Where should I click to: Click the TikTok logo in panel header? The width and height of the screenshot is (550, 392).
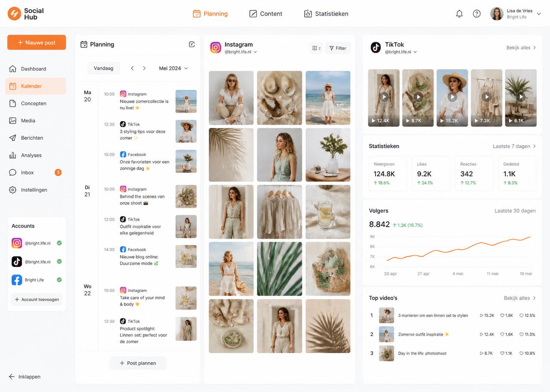tap(376, 47)
